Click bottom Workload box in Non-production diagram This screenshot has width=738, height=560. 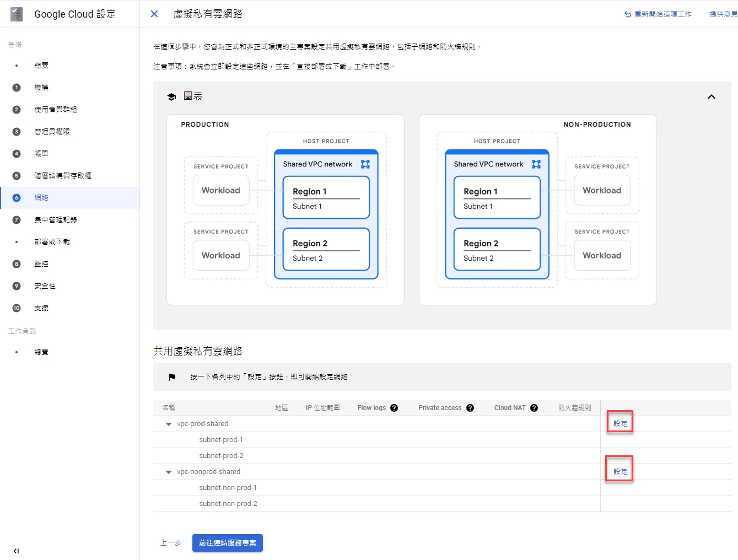click(602, 255)
